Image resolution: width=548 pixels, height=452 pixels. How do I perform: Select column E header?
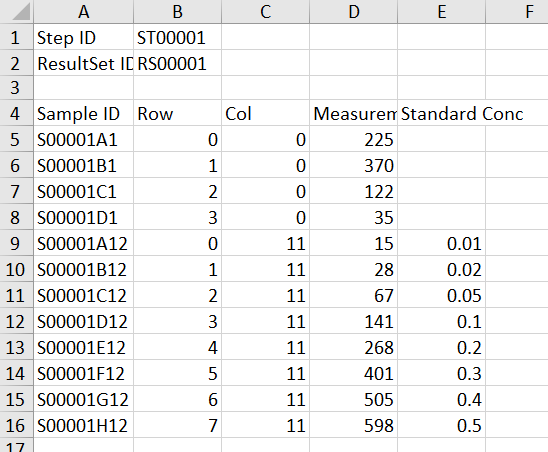tap(441, 12)
